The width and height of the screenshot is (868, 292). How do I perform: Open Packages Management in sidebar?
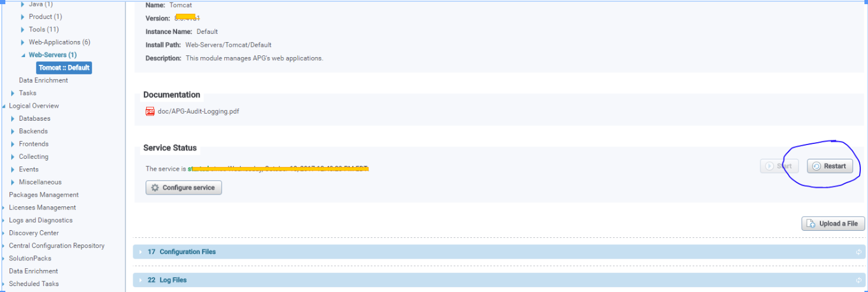(x=44, y=194)
